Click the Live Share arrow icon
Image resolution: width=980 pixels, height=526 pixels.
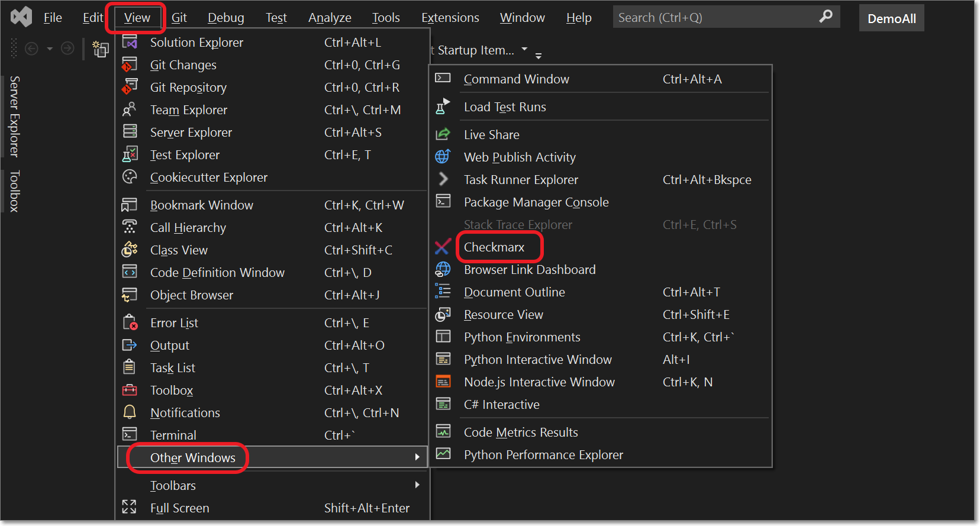point(443,134)
